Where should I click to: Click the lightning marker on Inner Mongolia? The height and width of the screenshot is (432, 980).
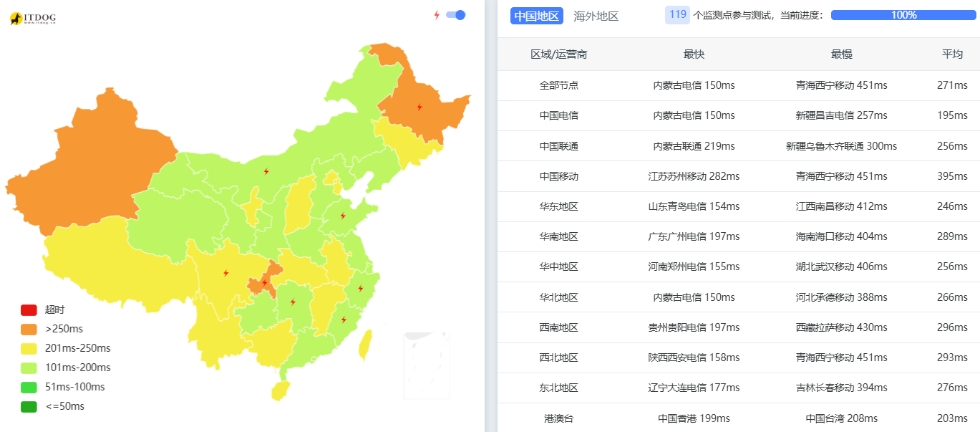[266, 171]
